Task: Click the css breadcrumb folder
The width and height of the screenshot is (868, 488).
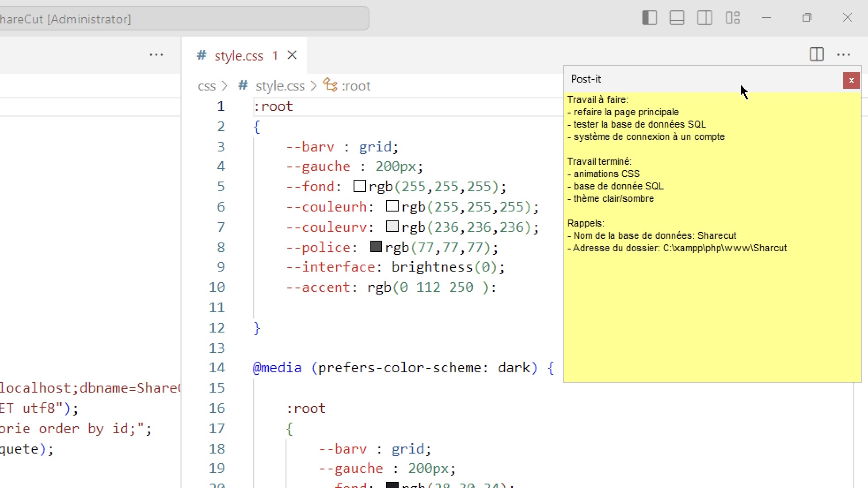Action: tap(206, 86)
